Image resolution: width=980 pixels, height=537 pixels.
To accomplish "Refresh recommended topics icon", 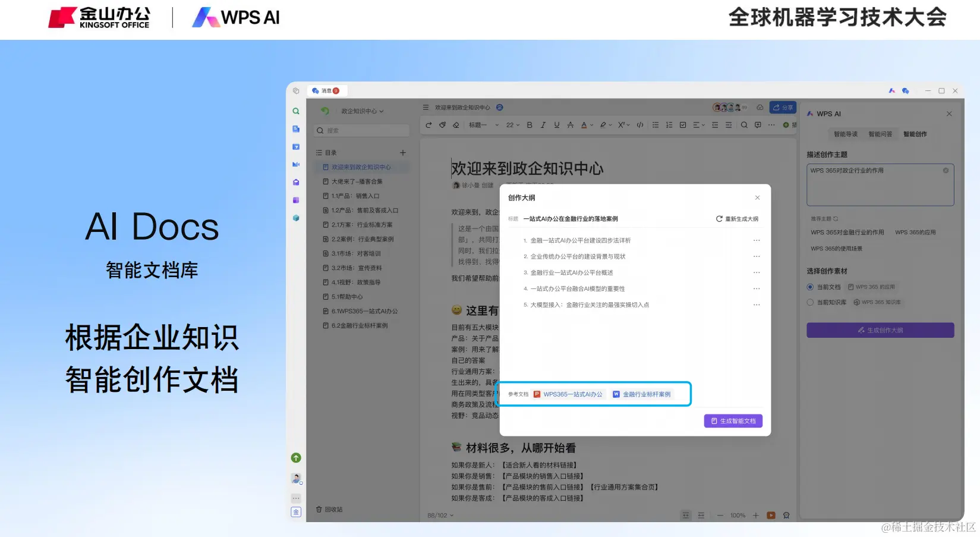I will [x=836, y=219].
